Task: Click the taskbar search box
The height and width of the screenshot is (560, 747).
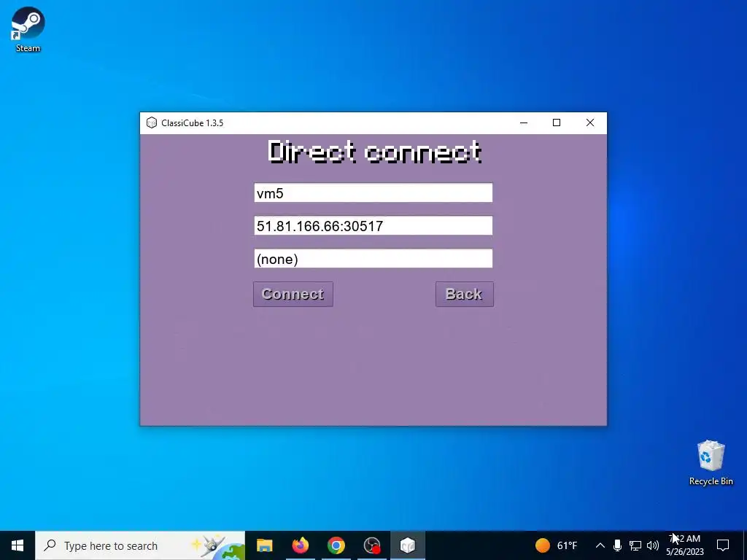Action: pyautogui.click(x=140, y=545)
